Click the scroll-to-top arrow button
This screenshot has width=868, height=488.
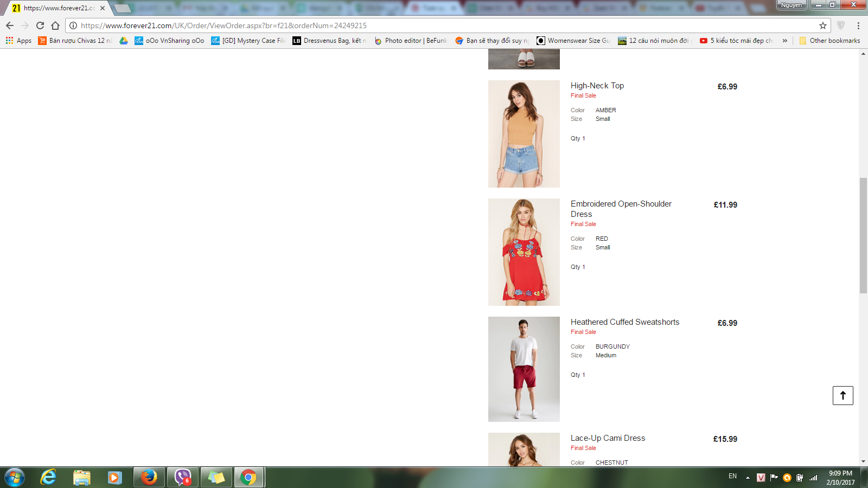[x=843, y=395]
